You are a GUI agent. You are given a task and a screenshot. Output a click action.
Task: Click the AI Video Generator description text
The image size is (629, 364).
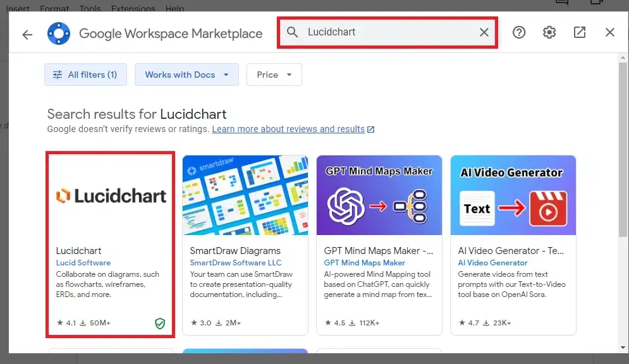tap(511, 284)
